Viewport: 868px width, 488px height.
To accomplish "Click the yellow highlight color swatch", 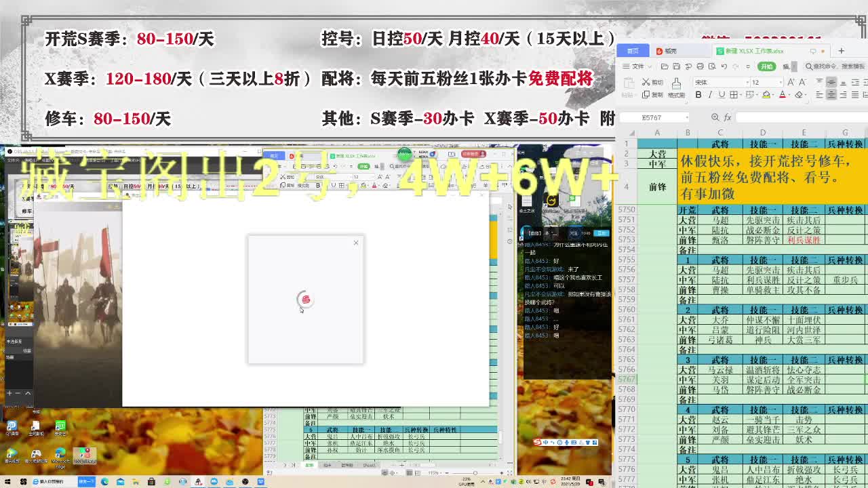I will tap(767, 96).
